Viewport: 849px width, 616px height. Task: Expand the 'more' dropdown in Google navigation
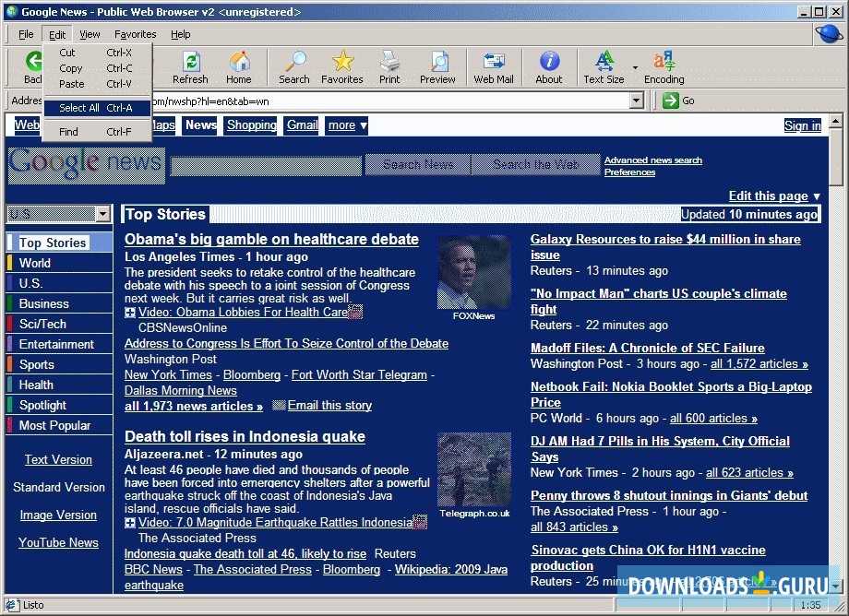[346, 124]
